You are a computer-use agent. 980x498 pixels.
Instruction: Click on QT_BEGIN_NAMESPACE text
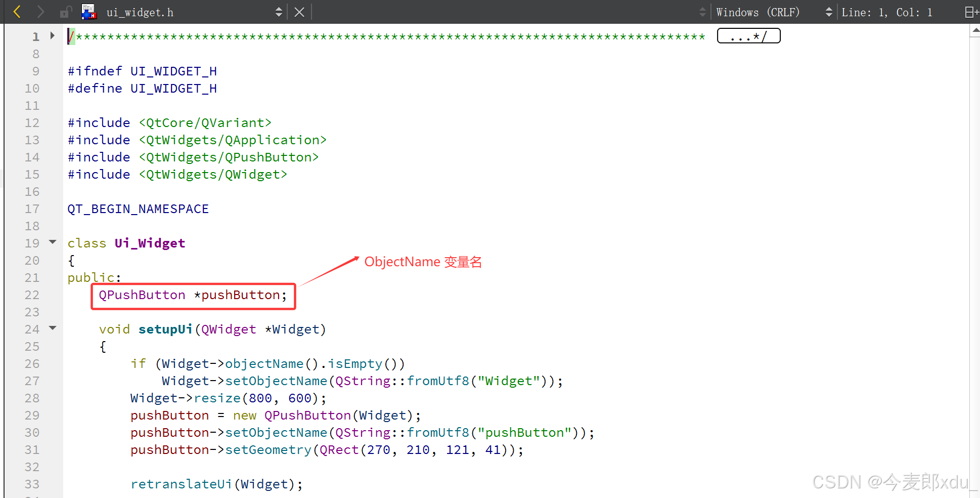pyautogui.click(x=138, y=209)
